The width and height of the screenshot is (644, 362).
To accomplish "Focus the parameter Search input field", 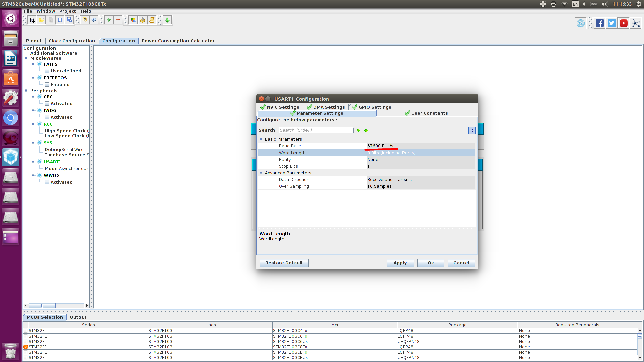I will (316, 130).
